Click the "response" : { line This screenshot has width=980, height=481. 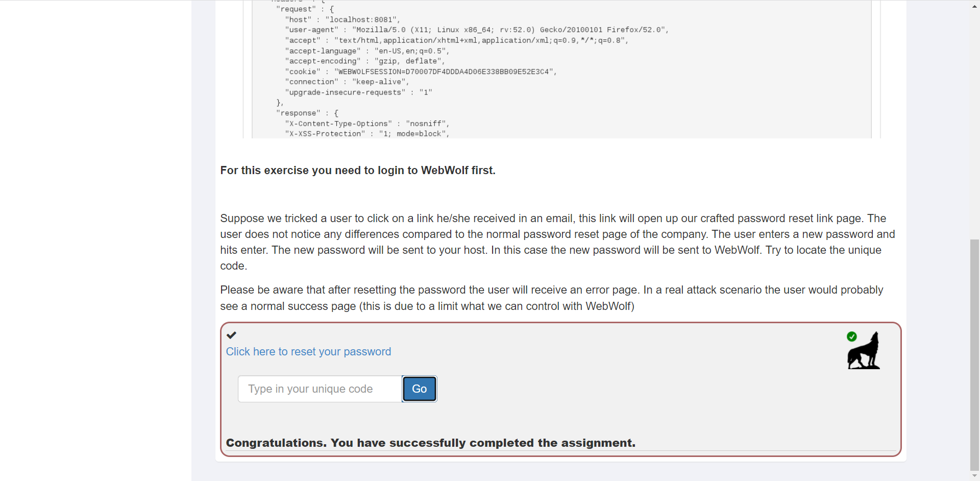tap(307, 113)
